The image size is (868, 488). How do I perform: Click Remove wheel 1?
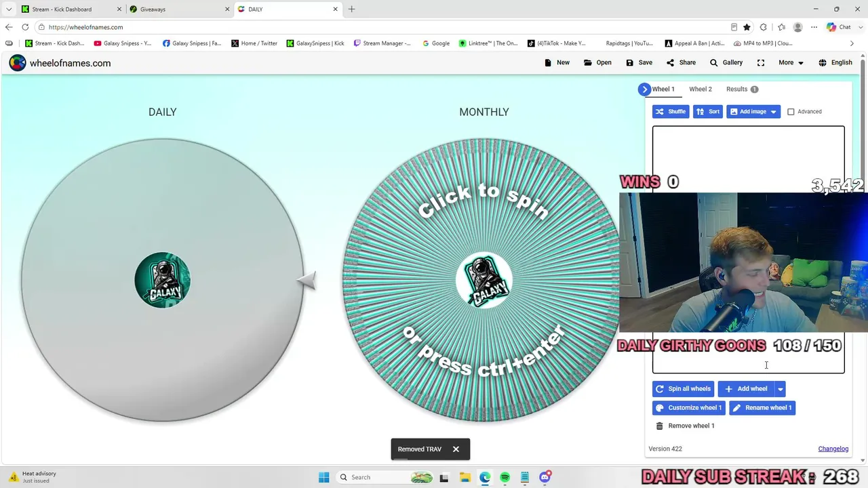point(685,426)
